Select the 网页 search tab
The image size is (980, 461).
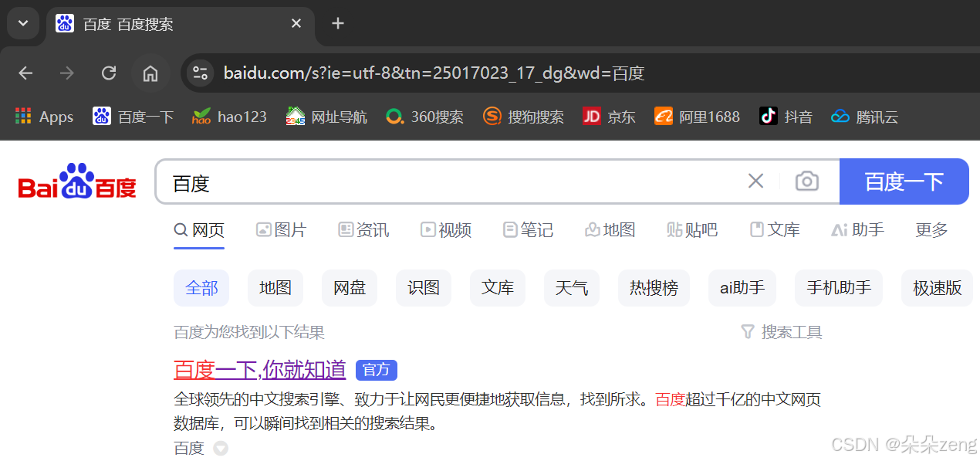(199, 230)
